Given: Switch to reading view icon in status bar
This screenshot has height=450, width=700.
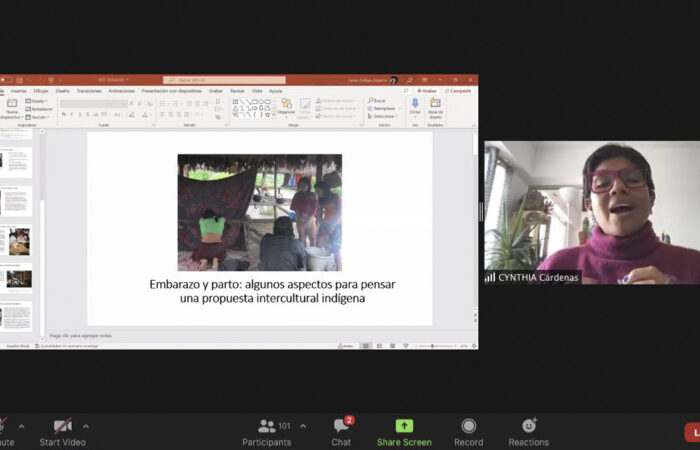Looking at the screenshot, I should 392,346.
